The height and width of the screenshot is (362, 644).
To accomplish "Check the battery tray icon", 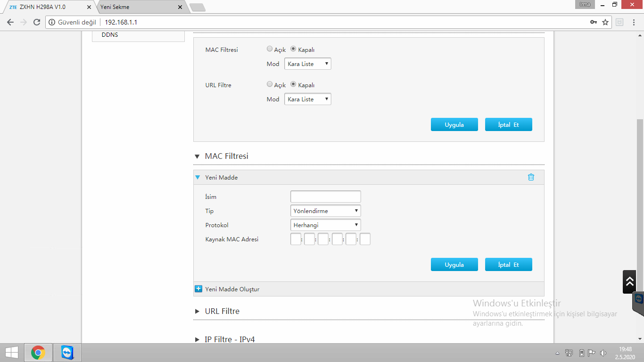I will [x=581, y=353].
